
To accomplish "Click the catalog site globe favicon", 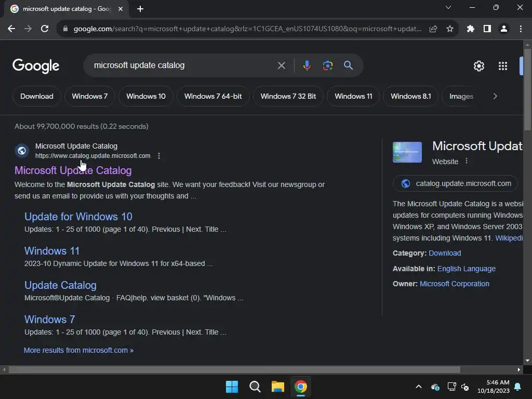I will [22, 150].
